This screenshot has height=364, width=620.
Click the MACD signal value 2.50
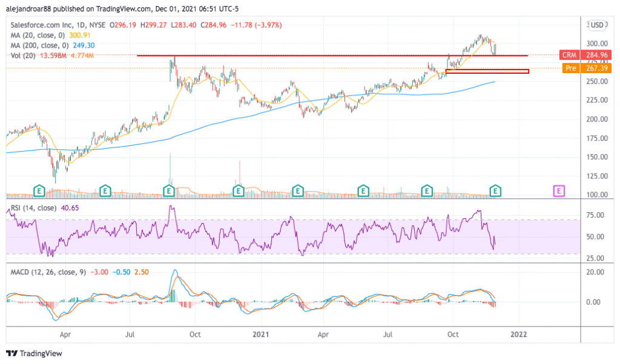(142, 272)
